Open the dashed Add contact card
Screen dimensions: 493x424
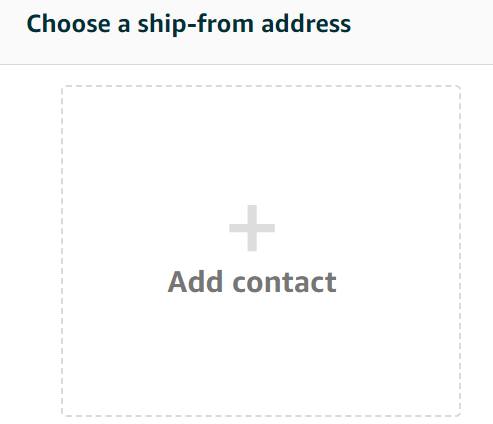[x=261, y=251]
